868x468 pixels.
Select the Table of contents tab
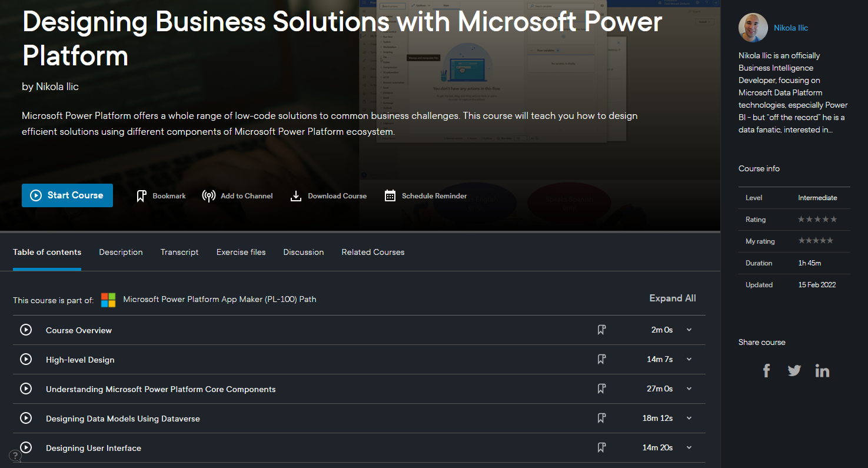click(47, 252)
